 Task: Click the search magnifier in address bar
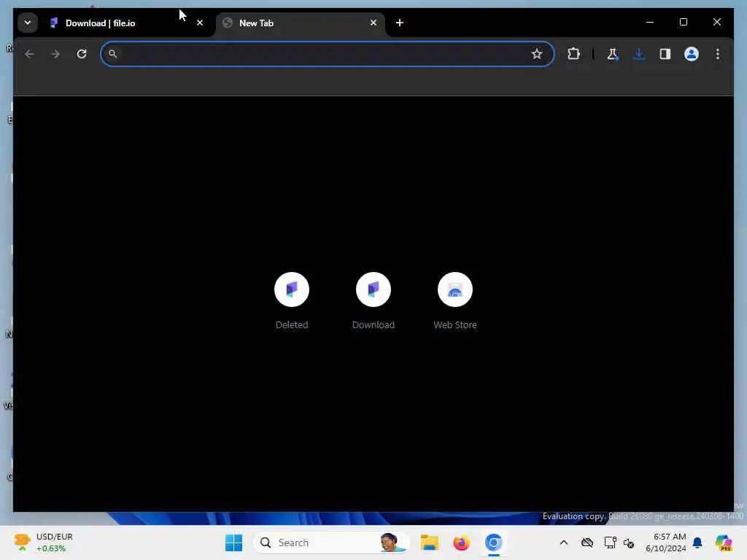click(x=112, y=54)
